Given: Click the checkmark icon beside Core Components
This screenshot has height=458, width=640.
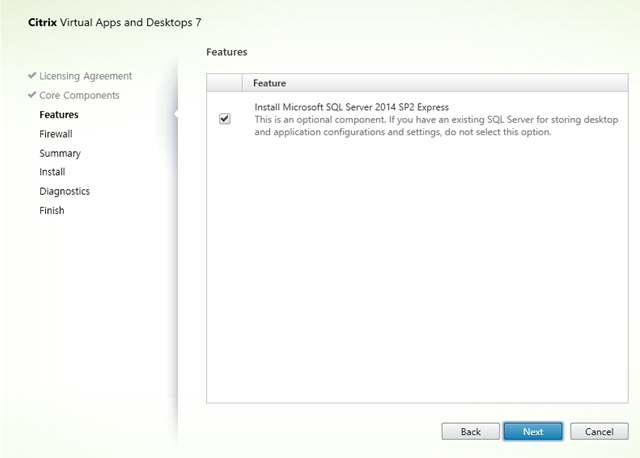Looking at the screenshot, I should 32,95.
